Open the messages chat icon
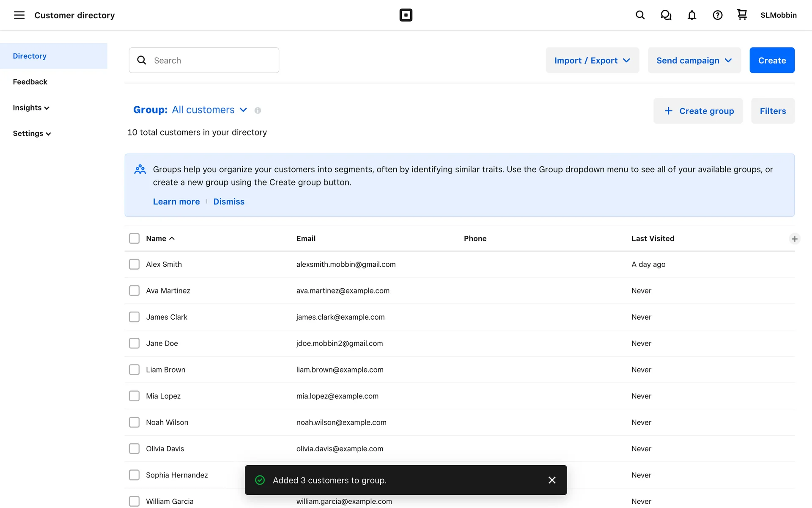This screenshot has height=508, width=812. [666, 15]
